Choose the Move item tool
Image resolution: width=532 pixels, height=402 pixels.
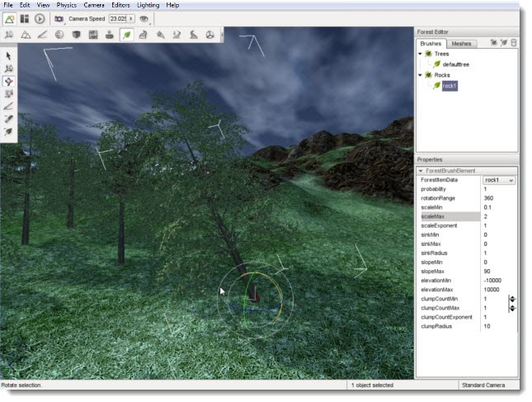(8, 69)
